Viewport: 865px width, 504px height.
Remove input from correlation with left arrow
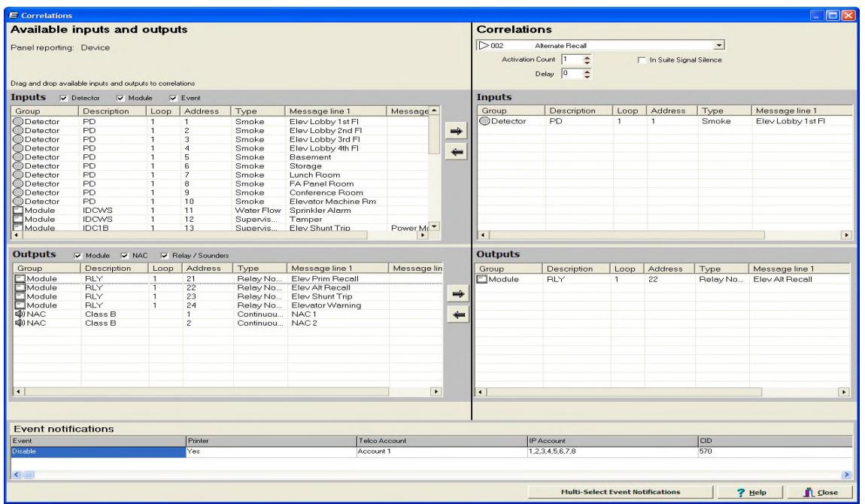click(457, 152)
